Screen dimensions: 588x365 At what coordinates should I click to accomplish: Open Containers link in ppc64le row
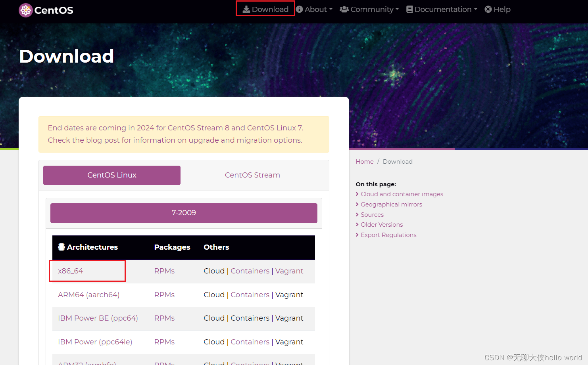[x=250, y=342]
